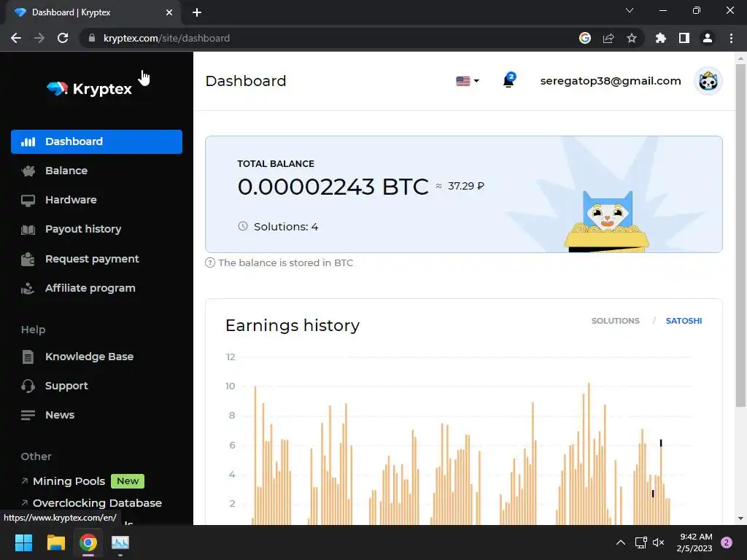
Task: Open Payout history
Action: tap(83, 229)
